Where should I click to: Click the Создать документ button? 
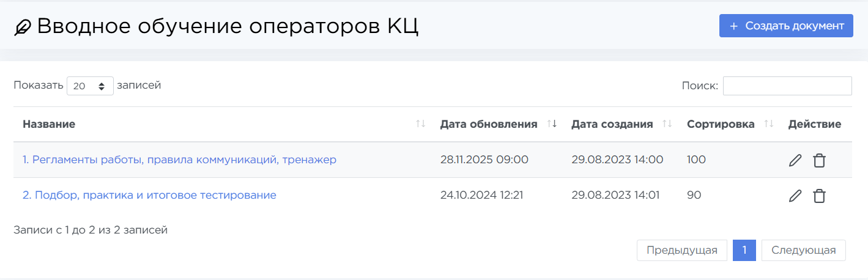pos(786,26)
